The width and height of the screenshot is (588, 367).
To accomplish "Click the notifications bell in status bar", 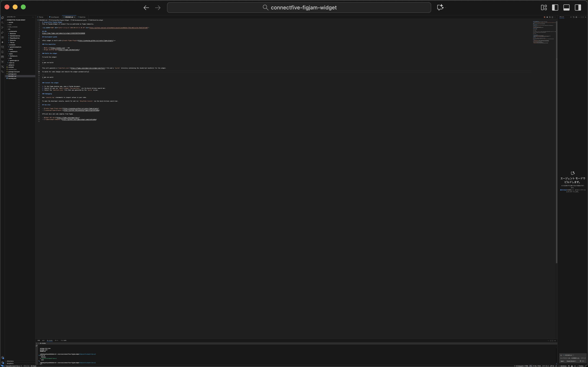I will [586, 366].
